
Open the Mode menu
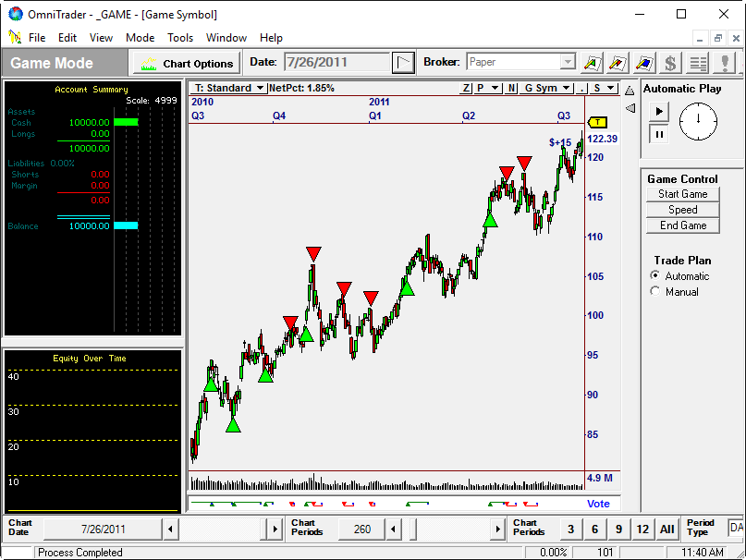[140, 38]
